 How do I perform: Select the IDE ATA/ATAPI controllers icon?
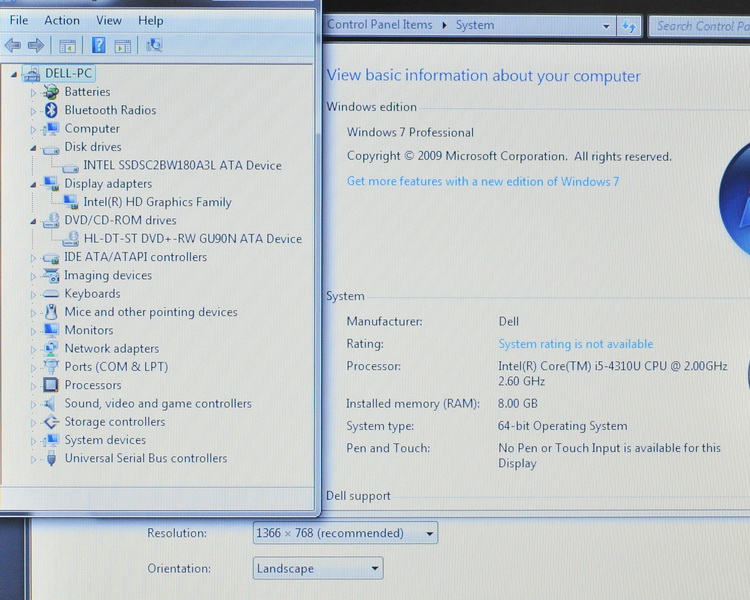click(50, 258)
